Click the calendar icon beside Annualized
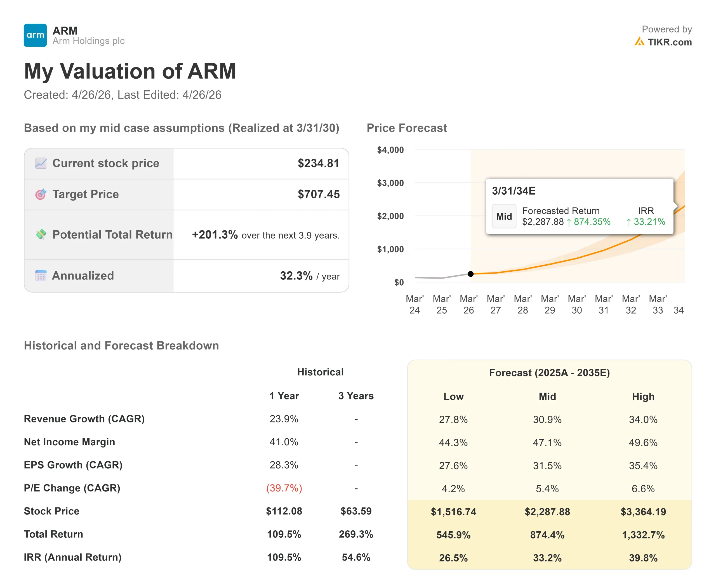Viewport: 716px width, 588px height. tap(41, 275)
